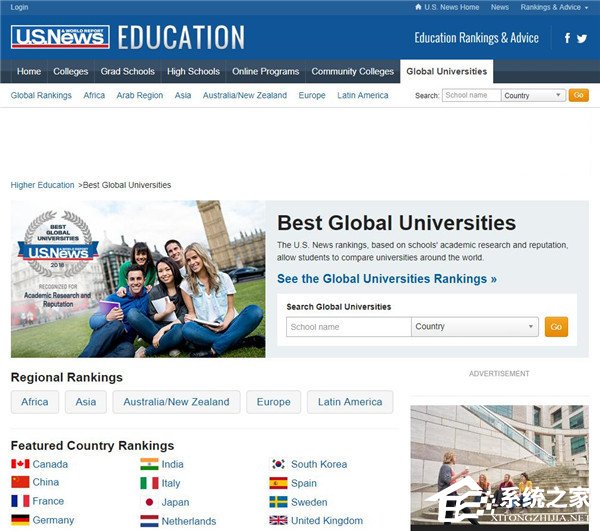Open the Spain country ranking link
Viewport: 600px width, 531px height.
(x=304, y=483)
